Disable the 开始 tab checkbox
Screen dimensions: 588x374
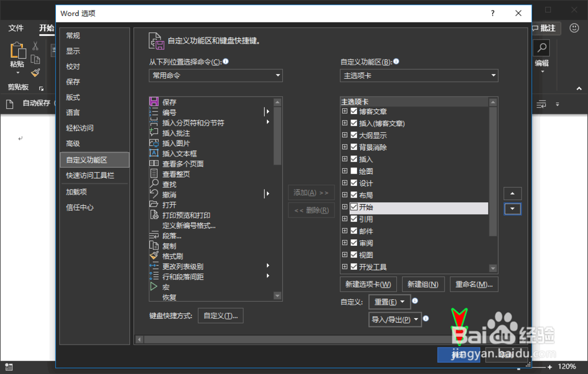pos(353,208)
